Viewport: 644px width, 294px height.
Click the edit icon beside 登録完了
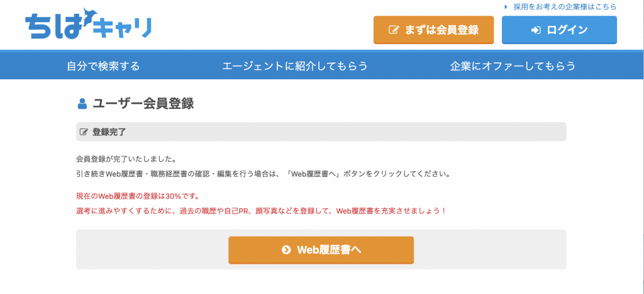coord(84,132)
